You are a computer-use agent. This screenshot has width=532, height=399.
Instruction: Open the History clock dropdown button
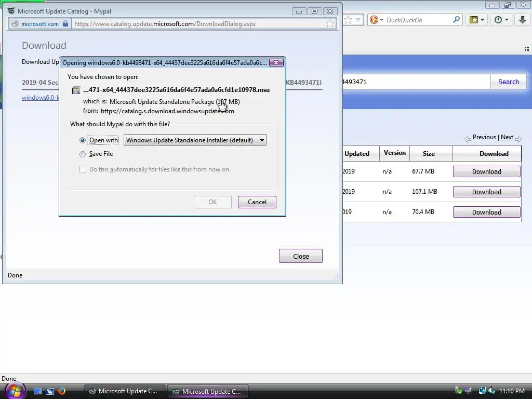[x=501, y=20]
